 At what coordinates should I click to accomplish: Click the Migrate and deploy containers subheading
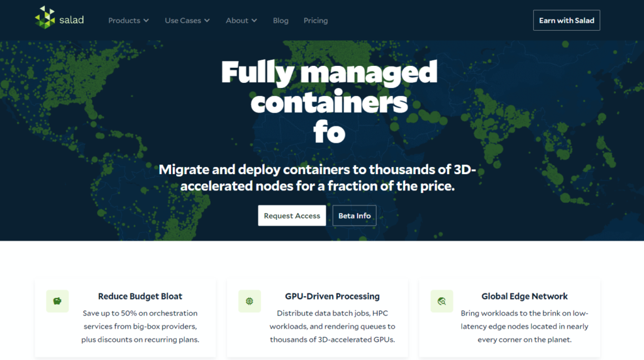318,178
